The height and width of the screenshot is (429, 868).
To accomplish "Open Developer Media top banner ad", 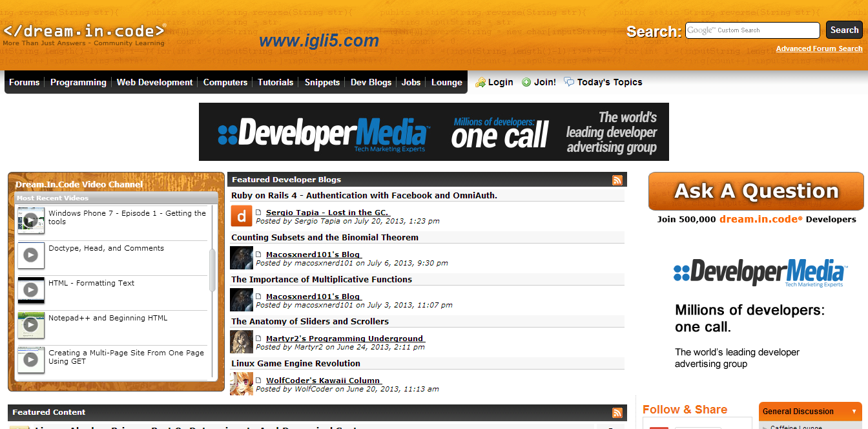I will click(x=434, y=132).
